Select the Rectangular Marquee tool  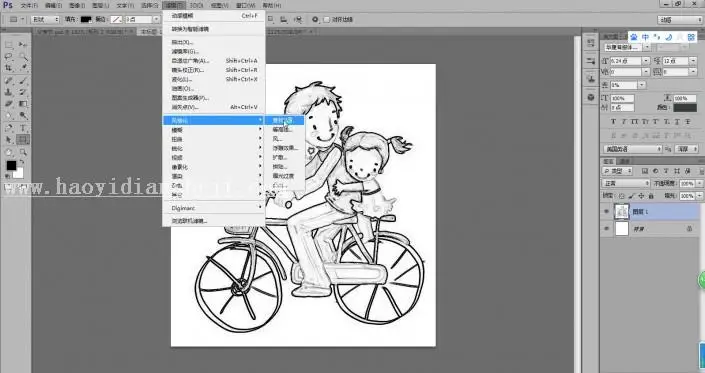9,44
